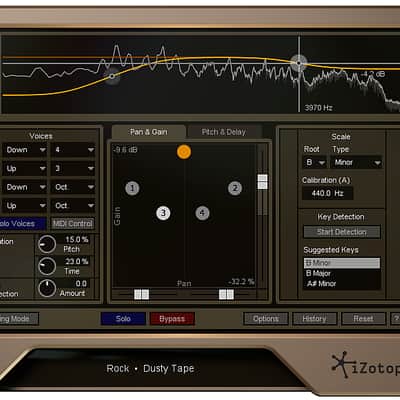Click the 23.0 % time value field
The width and height of the screenshot is (400, 400).
(76, 262)
